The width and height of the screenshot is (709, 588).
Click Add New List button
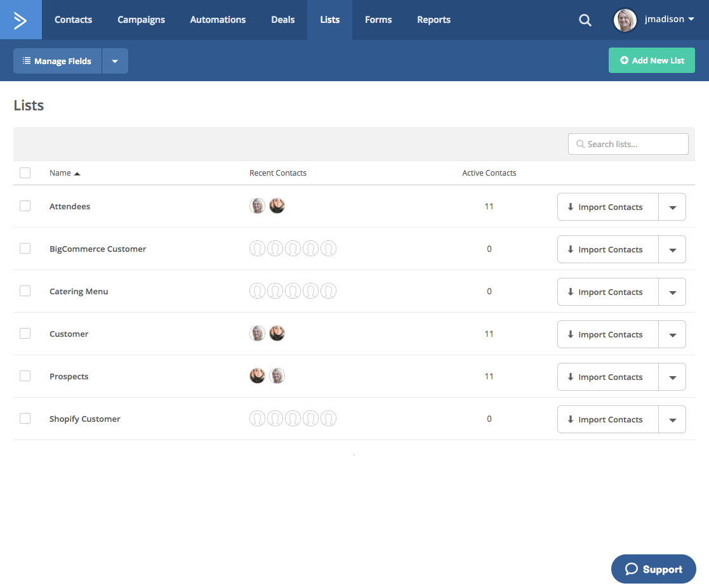pyautogui.click(x=651, y=61)
